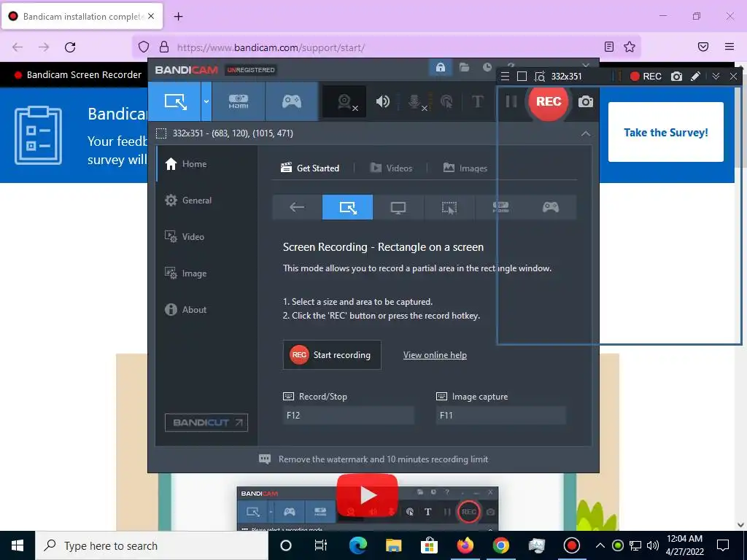Select the gamepad mode tile
The width and height of the screenshot is (747, 560).
click(551, 207)
